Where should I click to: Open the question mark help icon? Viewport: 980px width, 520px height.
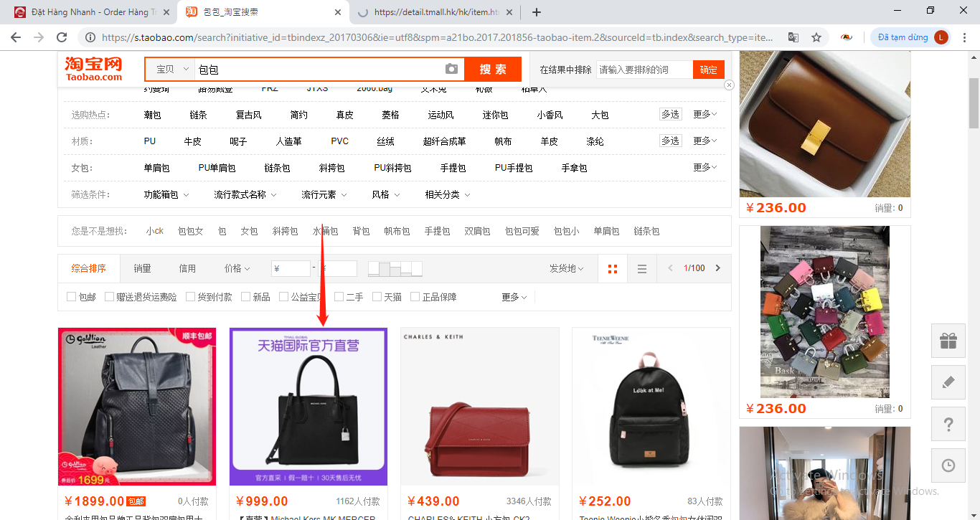coord(948,424)
